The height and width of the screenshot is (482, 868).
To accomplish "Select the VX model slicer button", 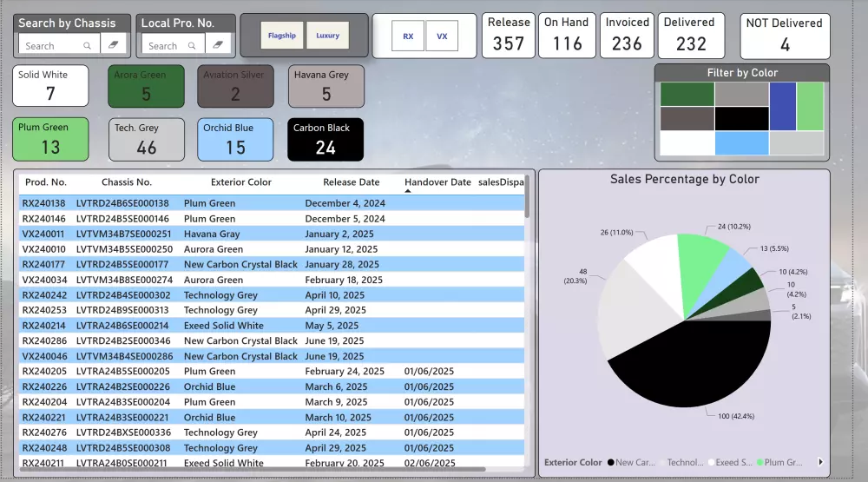I will click(x=442, y=36).
